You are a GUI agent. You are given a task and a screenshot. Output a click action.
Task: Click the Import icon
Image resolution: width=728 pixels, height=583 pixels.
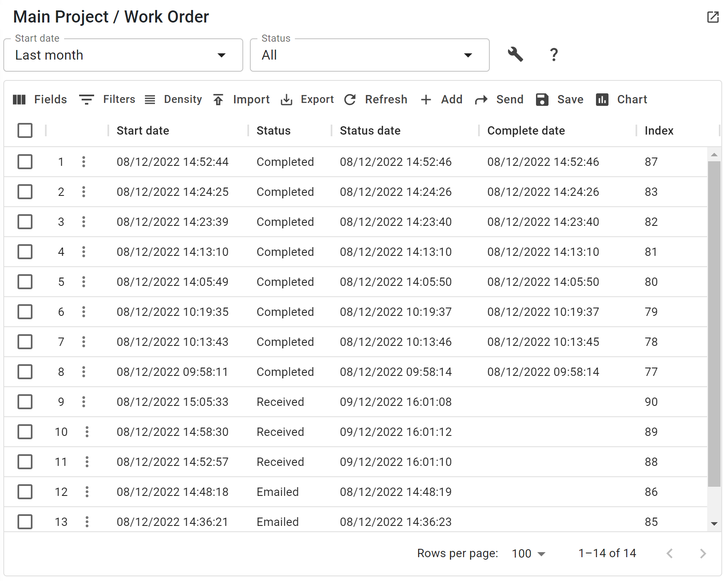218,100
